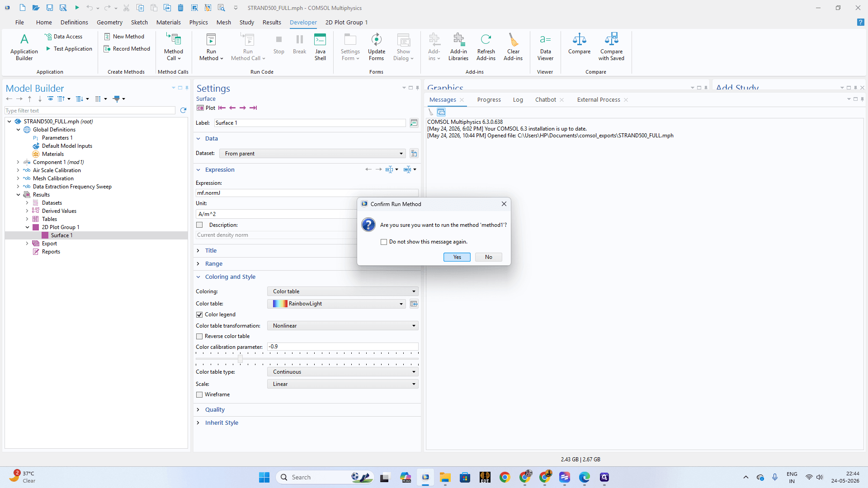Click the color table browse icon beside RainbowLight

[x=414, y=304]
